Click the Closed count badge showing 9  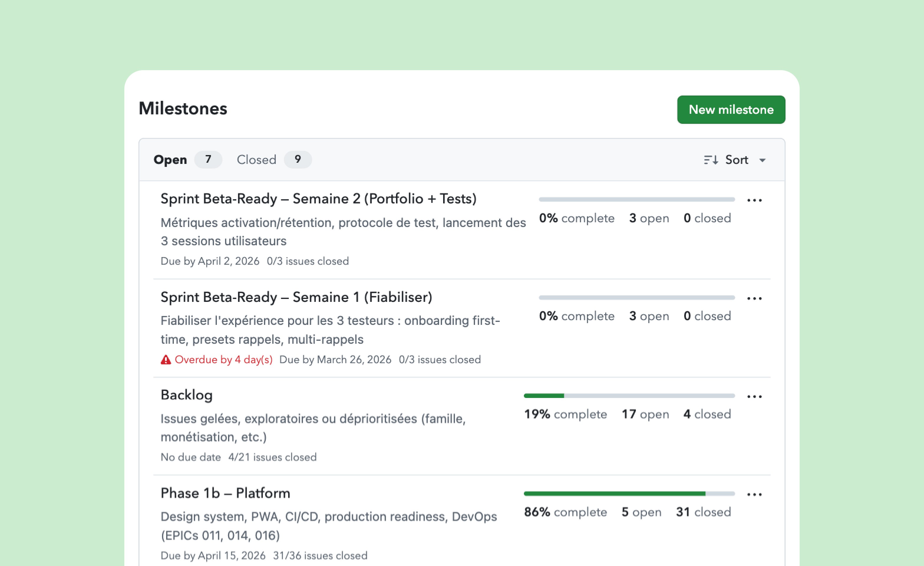298,159
